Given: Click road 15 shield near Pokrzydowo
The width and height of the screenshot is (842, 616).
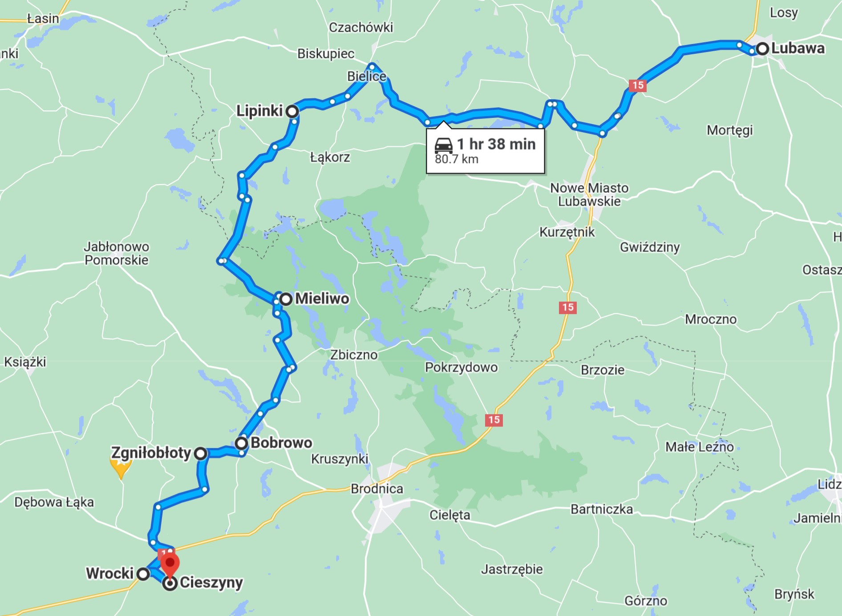Looking at the screenshot, I should pos(494,420).
